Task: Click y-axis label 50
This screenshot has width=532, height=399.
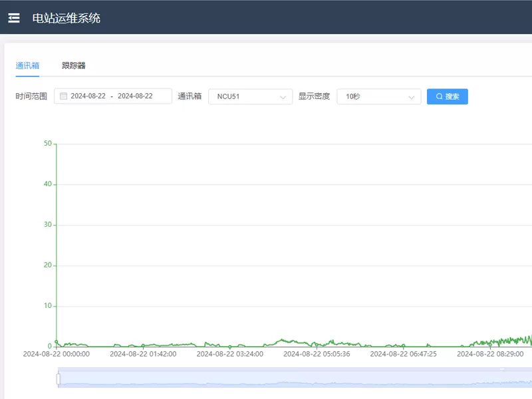Action: (48, 144)
